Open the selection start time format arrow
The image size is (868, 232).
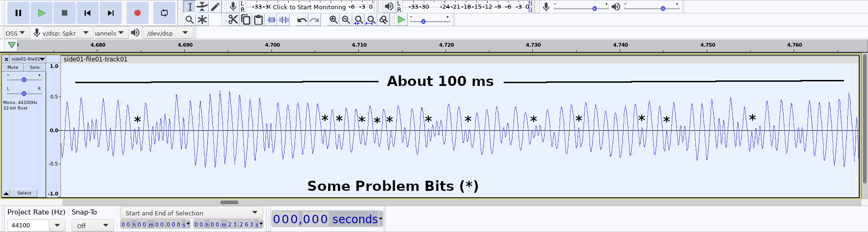coord(188,224)
